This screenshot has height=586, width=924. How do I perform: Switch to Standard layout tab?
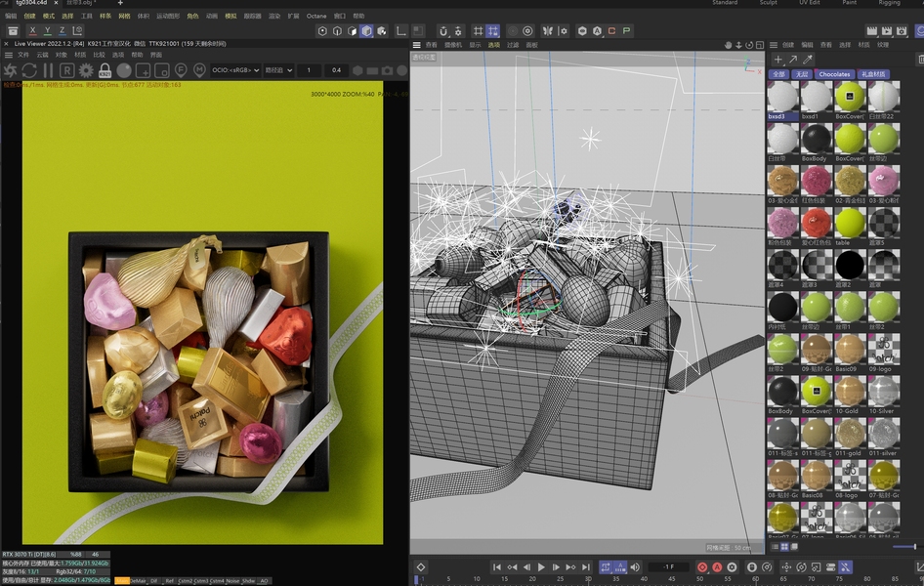[x=725, y=3]
